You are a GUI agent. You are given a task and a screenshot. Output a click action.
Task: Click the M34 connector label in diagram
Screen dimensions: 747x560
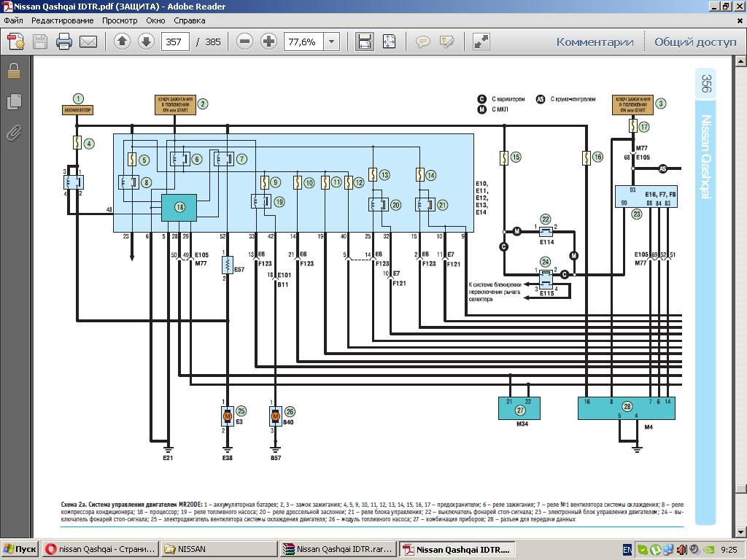[522, 424]
